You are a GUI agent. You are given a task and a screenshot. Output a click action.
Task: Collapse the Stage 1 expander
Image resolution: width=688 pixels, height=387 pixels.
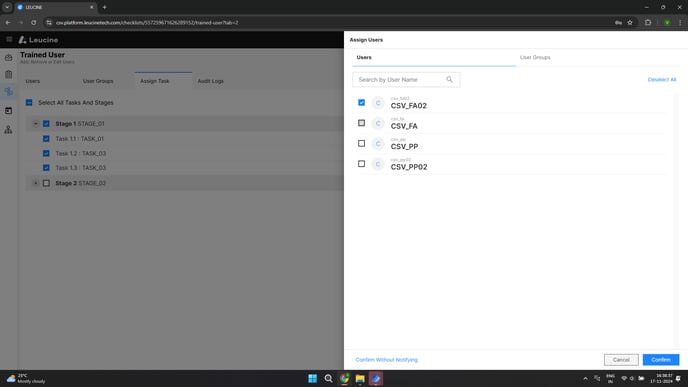36,124
